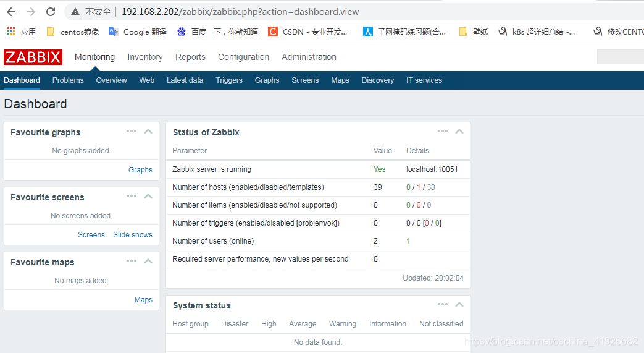This screenshot has width=644, height=353.
Task: Click the ZABBIX logo
Action: tap(33, 57)
